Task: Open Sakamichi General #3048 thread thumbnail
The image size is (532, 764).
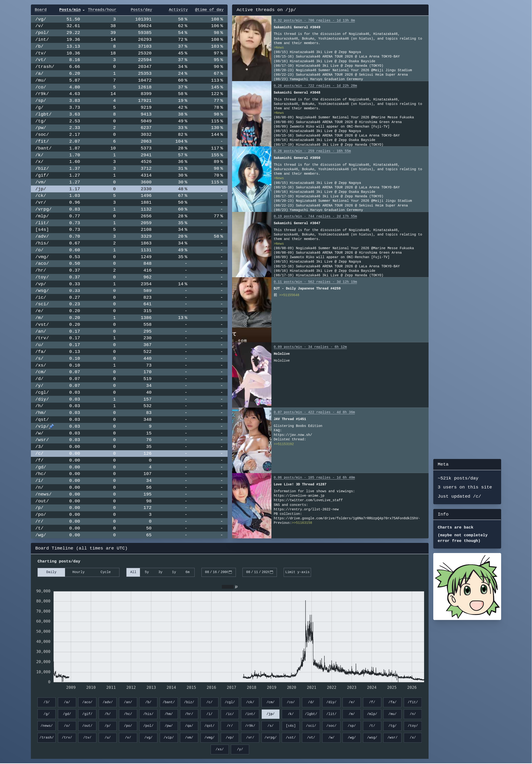Action: click(252, 114)
